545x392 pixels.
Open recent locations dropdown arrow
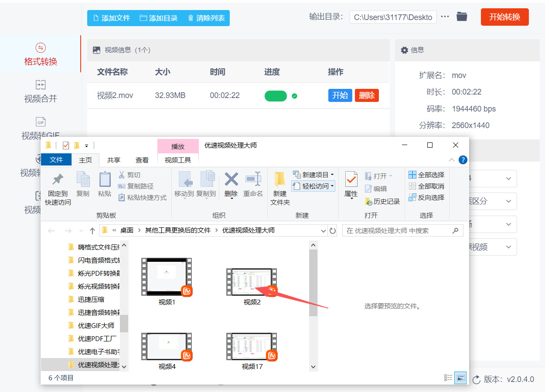coord(81,231)
